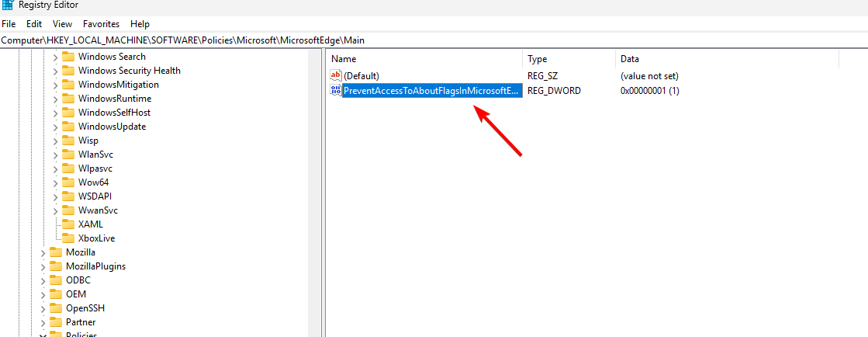Image resolution: width=868 pixels, height=337 pixels.
Task: Expand the Partner key
Action: [43, 322]
